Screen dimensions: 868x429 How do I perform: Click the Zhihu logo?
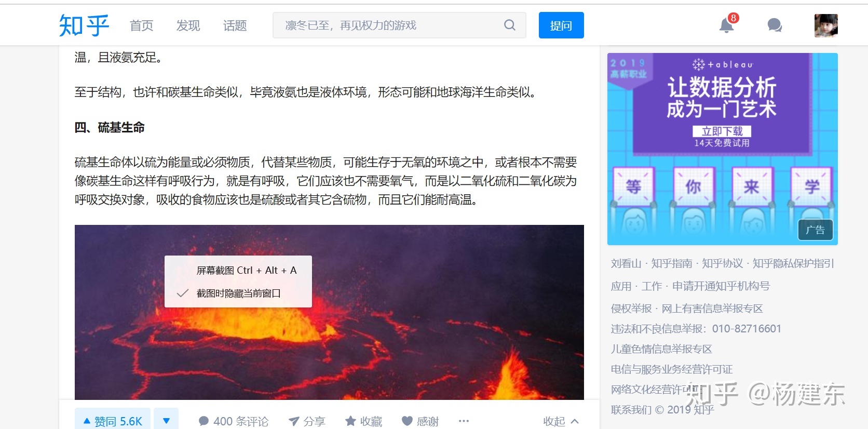point(84,25)
